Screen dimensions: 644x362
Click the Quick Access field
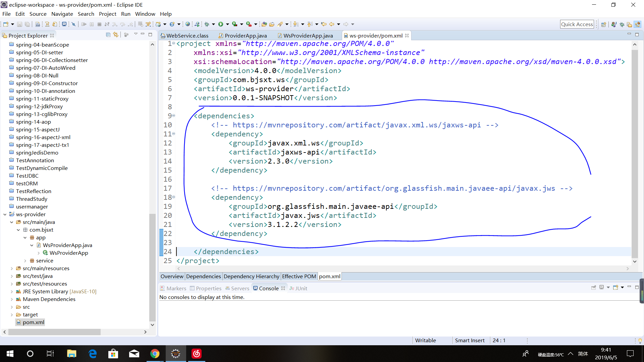tap(577, 24)
